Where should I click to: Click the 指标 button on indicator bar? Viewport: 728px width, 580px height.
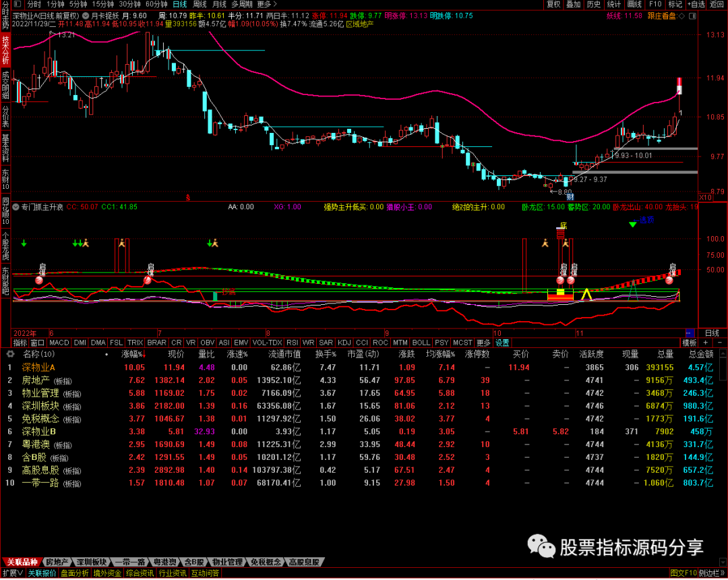20,343
